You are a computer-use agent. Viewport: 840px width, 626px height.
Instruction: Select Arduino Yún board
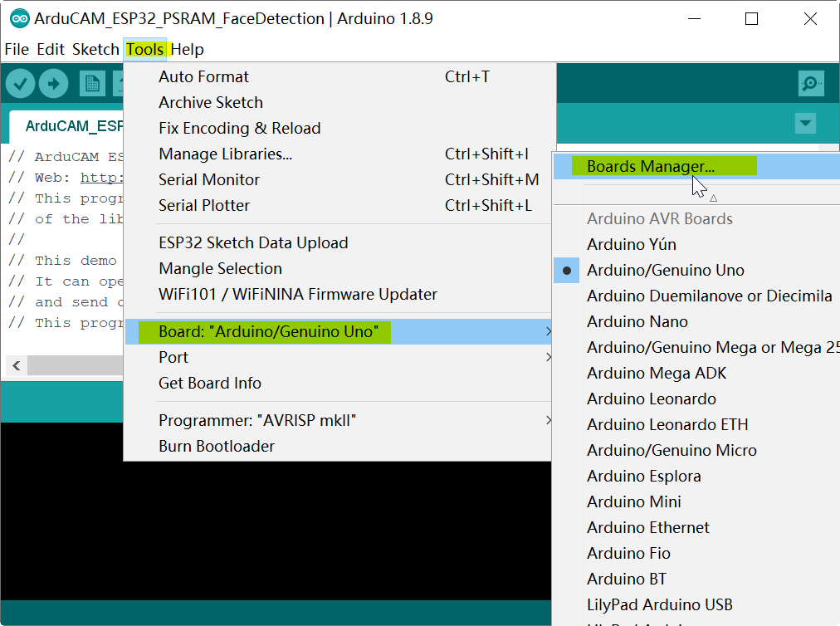[696, 244]
